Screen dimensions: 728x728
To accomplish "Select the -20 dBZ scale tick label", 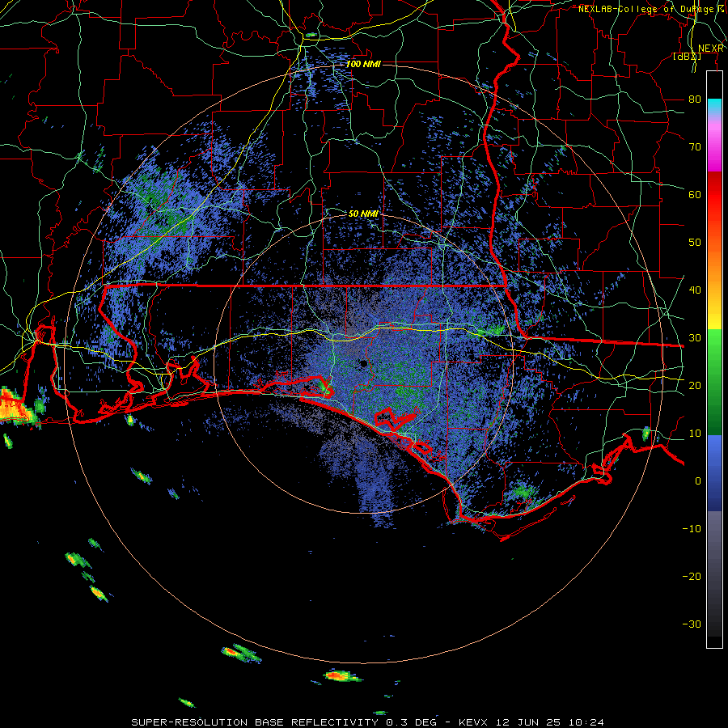I will [x=692, y=576].
